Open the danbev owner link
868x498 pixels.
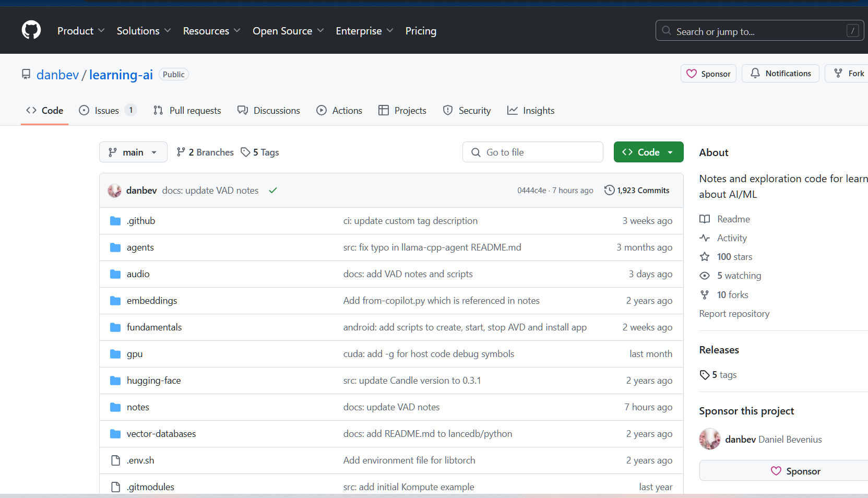tap(57, 75)
